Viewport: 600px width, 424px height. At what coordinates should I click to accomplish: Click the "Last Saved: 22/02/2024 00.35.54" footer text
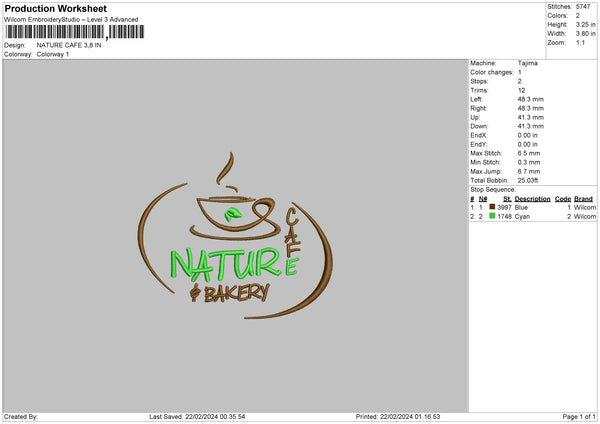point(197,417)
